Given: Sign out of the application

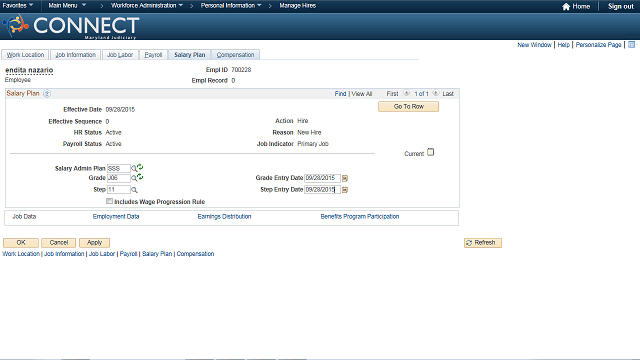Looking at the screenshot, I should point(621,6).
